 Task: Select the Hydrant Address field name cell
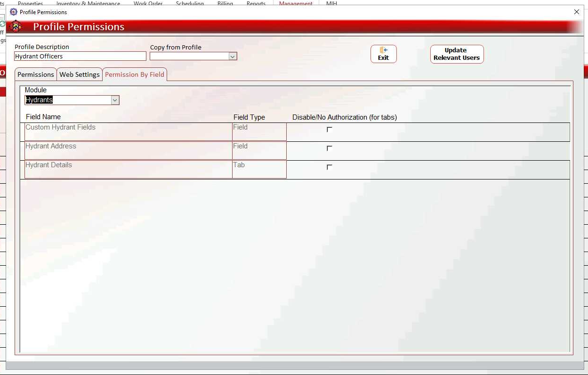pyautogui.click(x=127, y=150)
